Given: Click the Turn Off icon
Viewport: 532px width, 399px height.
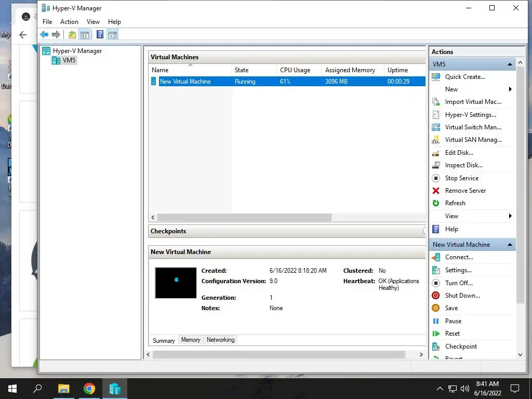Looking at the screenshot, I should [x=436, y=283].
